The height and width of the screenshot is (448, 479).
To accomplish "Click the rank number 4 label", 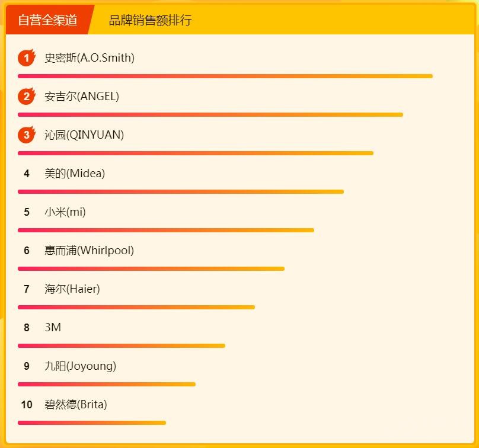I will coord(27,174).
